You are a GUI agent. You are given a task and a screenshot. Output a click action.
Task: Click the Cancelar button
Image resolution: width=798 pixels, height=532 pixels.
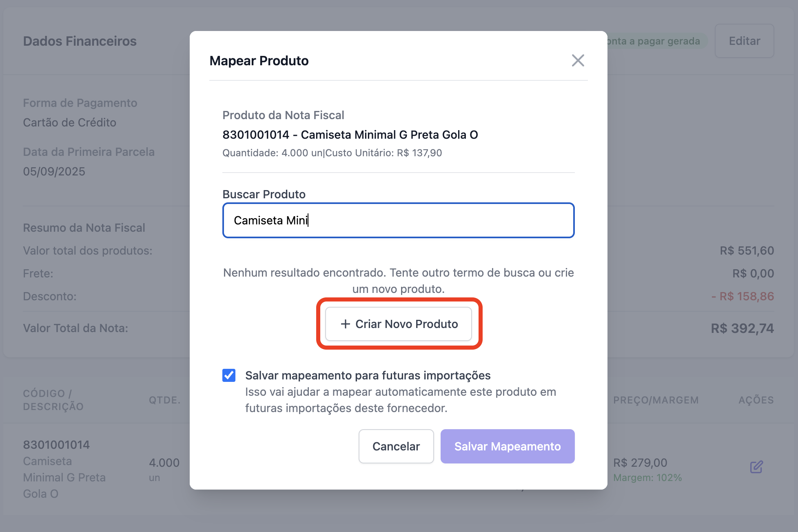click(396, 446)
